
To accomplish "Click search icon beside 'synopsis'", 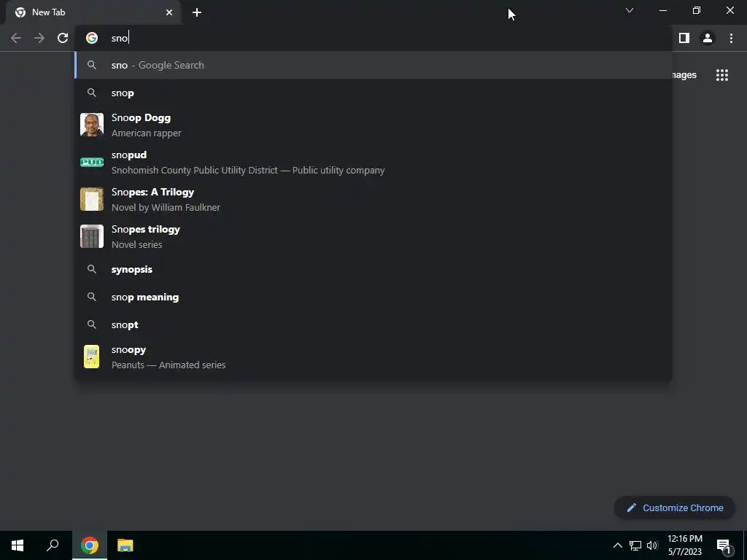I will [x=92, y=270].
